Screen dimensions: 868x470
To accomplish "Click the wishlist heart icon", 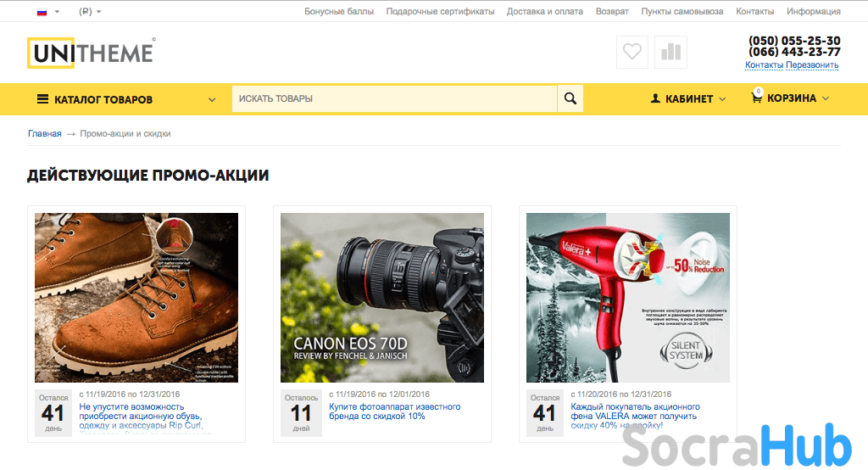I will [x=632, y=52].
